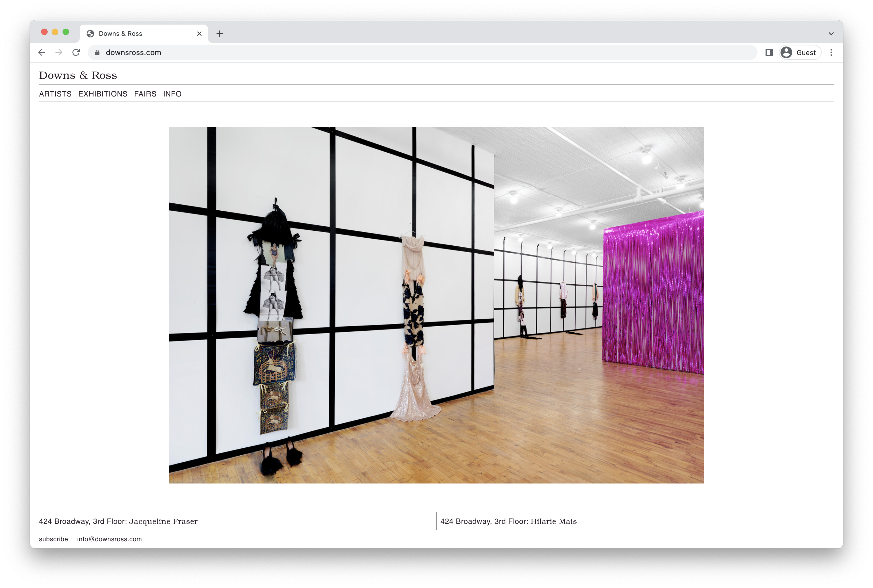Expand the tab search chevron
Image resolution: width=873 pixels, height=588 pixels.
[831, 34]
